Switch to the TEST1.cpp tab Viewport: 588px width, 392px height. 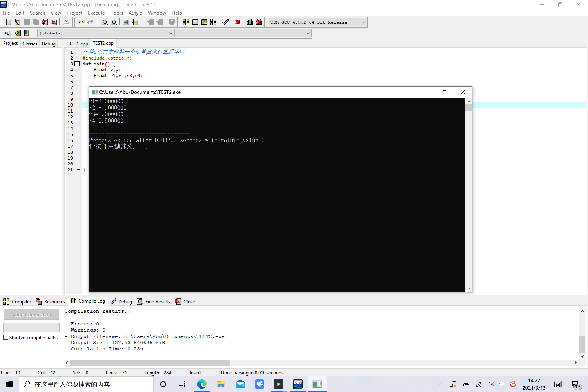pyautogui.click(x=77, y=44)
